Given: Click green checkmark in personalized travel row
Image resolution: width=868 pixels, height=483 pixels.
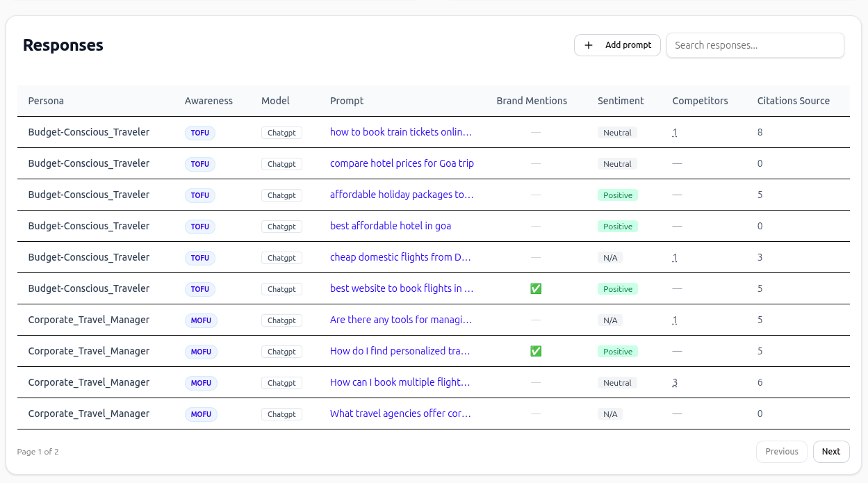Looking at the screenshot, I should pos(536,351).
